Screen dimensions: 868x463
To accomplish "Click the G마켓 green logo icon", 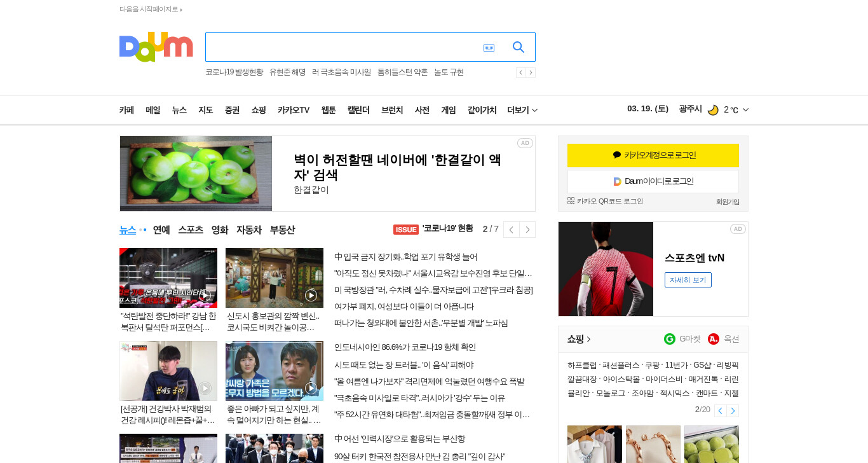I will coord(670,339).
